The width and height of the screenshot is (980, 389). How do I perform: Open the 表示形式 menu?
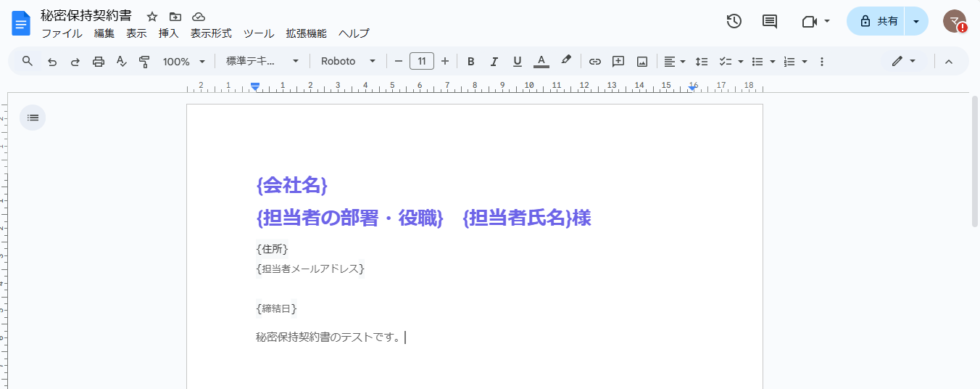(211, 33)
